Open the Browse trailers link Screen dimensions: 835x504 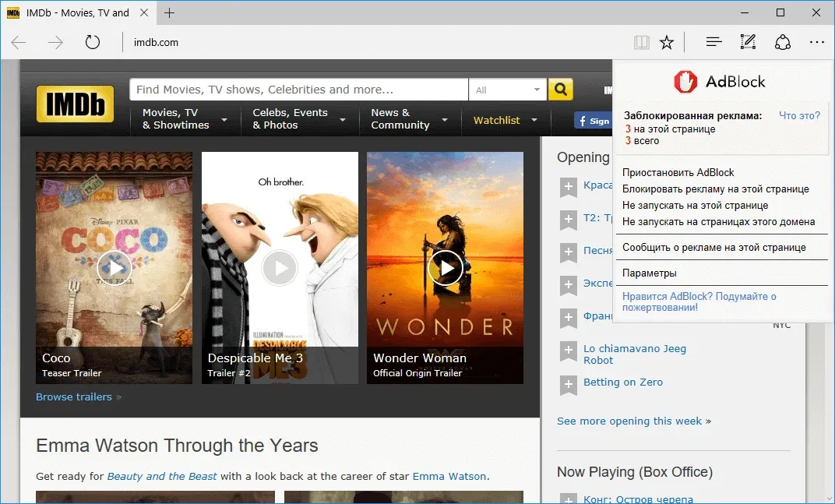[x=74, y=397]
